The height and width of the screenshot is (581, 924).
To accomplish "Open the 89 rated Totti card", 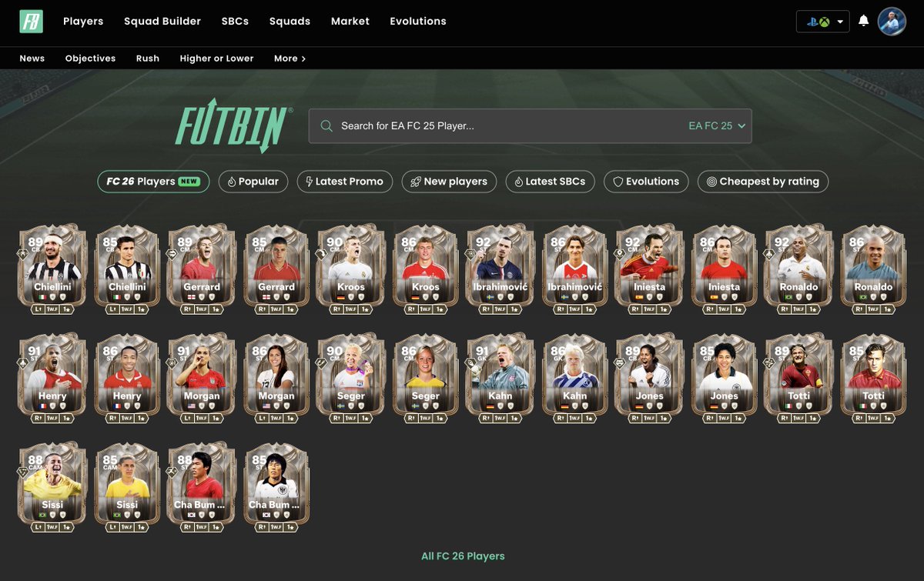I will [799, 379].
